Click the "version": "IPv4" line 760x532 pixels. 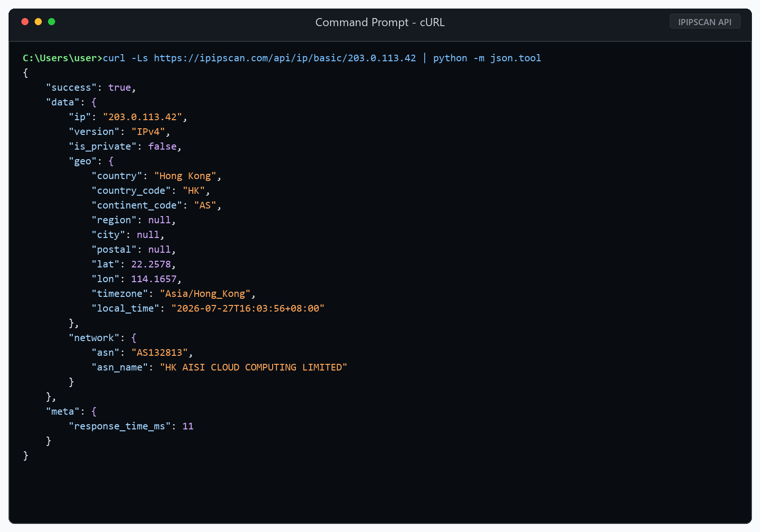click(x=120, y=132)
